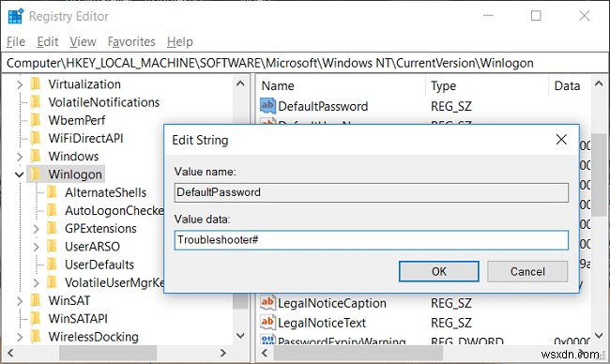Select the AlternateShells tree label

coord(105,192)
